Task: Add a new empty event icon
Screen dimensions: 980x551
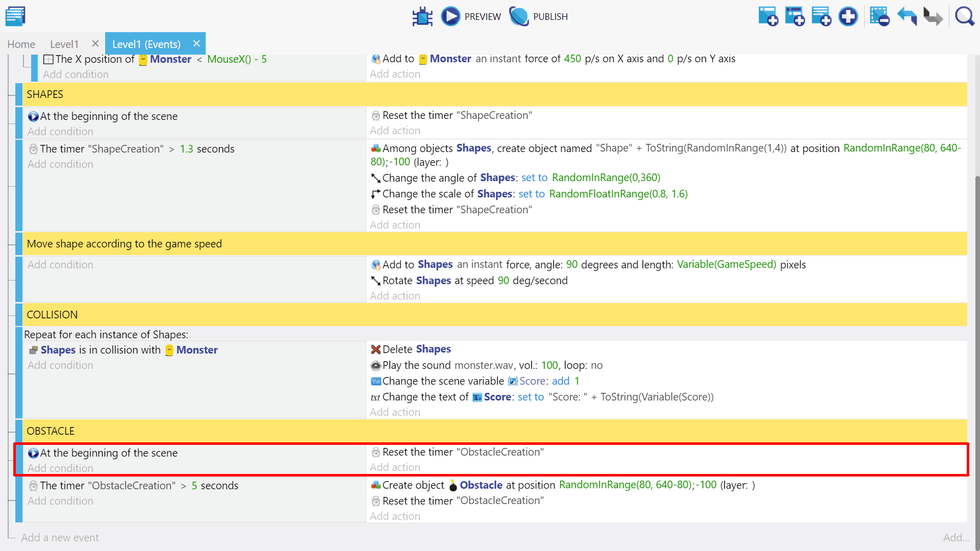Action: (768, 16)
